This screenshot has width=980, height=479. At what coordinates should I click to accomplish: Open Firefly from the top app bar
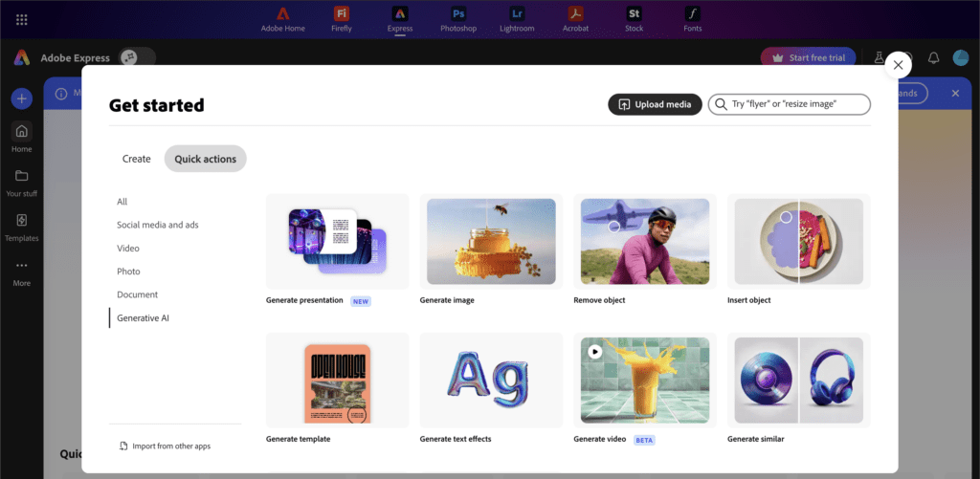coord(342,14)
